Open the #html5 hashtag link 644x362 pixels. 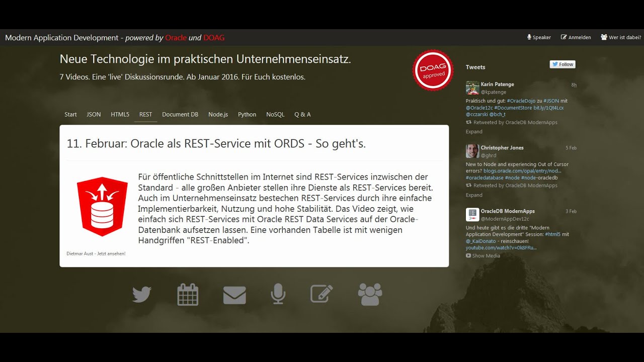(x=552, y=235)
